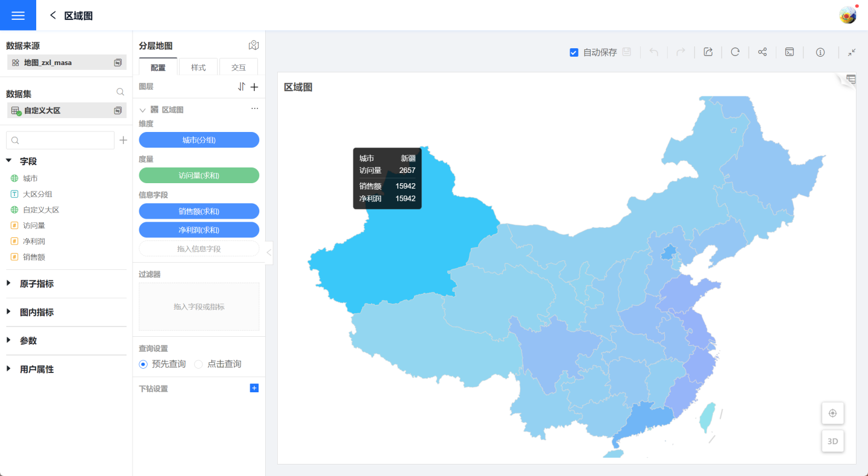Switch to the 交互 tab

pos(239,67)
